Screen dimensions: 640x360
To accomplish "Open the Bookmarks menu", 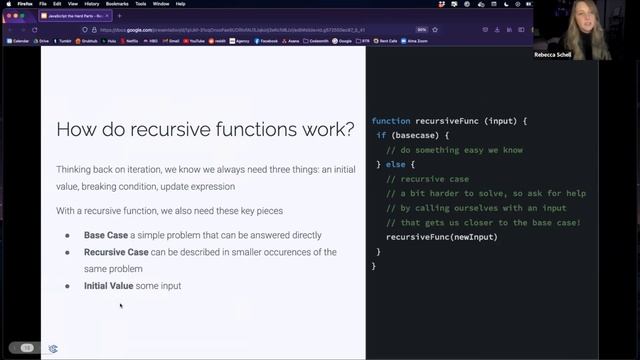I will click(x=117, y=4).
